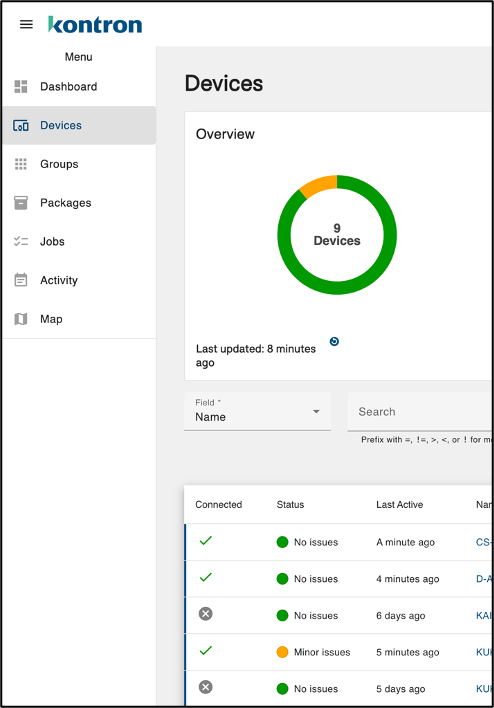
Task: Click disconnected X icon in '6 days ago' row
Action: [x=205, y=614]
